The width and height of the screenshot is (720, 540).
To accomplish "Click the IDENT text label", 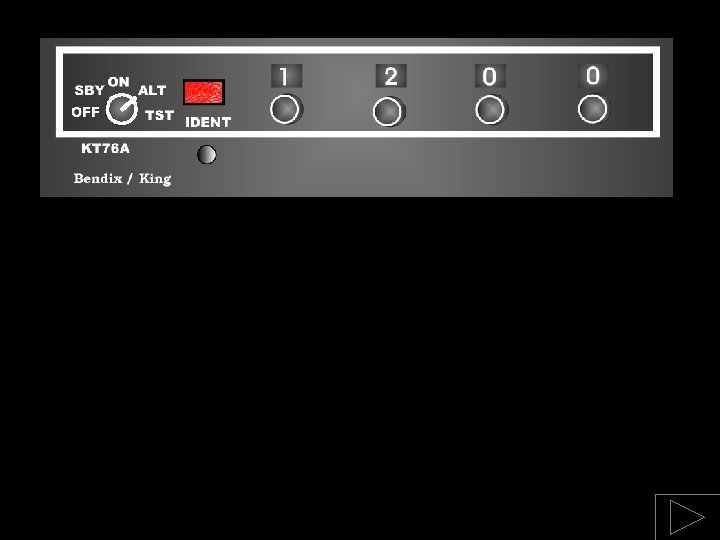I will [208, 122].
